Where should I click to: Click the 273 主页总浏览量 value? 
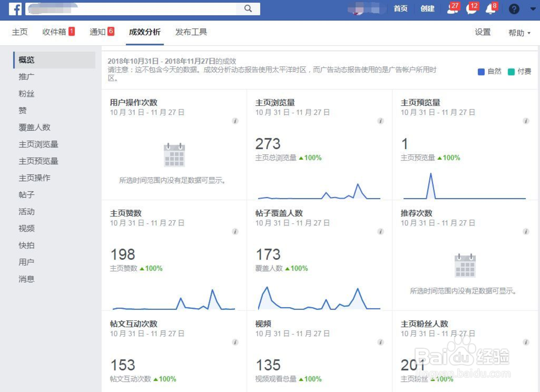click(x=268, y=144)
